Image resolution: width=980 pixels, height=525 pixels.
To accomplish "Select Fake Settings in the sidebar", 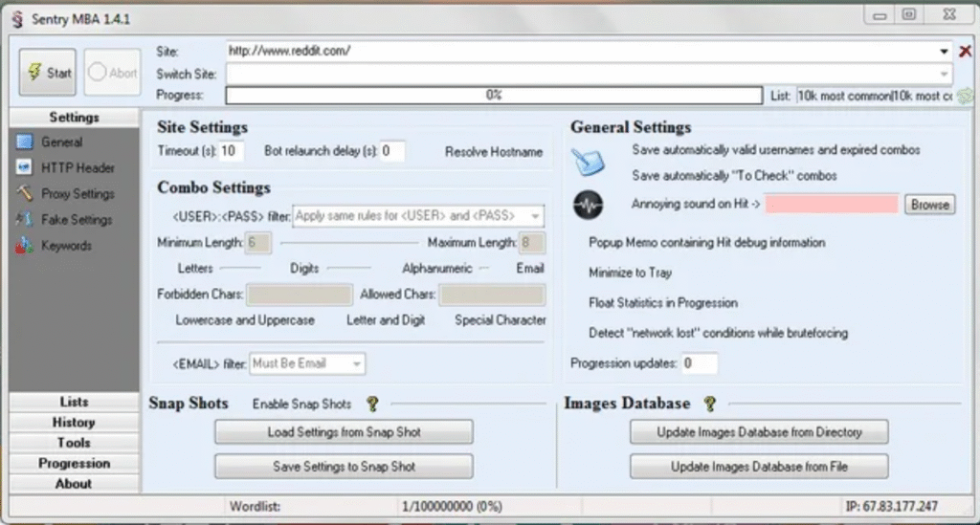I will coord(77,220).
